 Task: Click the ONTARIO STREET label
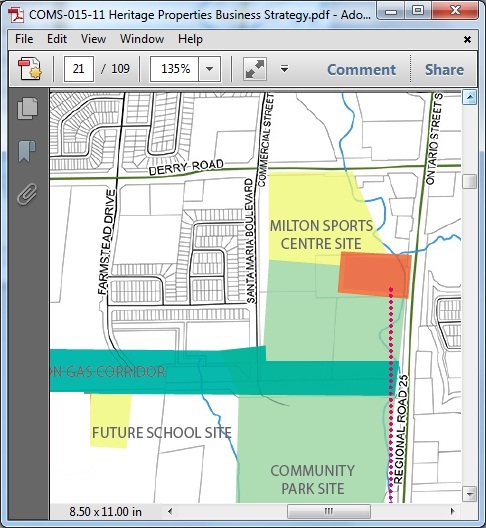434,139
